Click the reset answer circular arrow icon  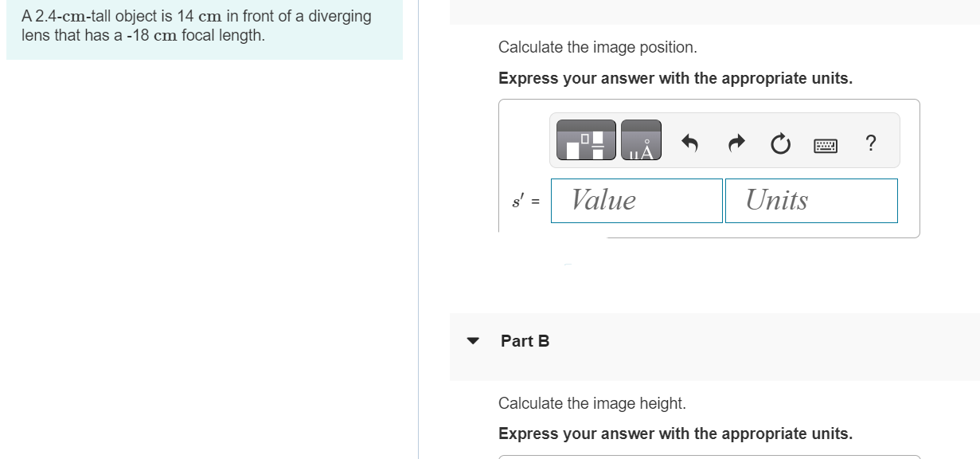[779, 143]
